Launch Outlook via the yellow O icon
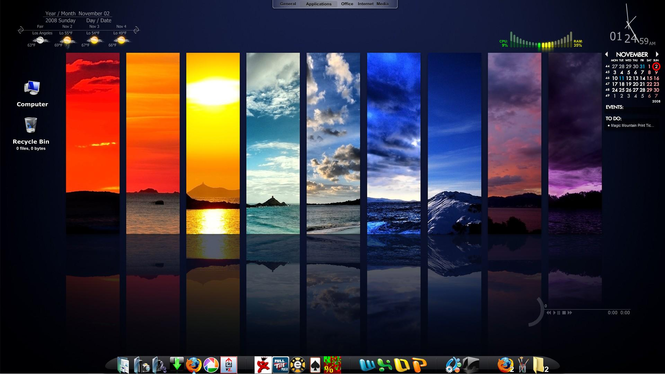 [x=401, y=365]
